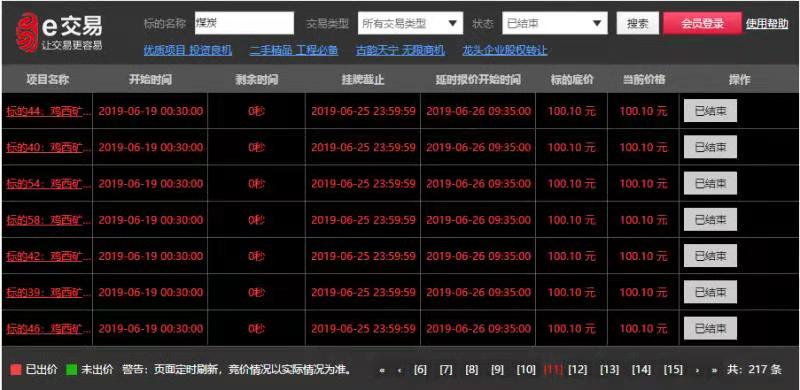Screen dimensions: 800x390
Task: Open the 已结束 status dropdown
Action: (x=555, y=23)
